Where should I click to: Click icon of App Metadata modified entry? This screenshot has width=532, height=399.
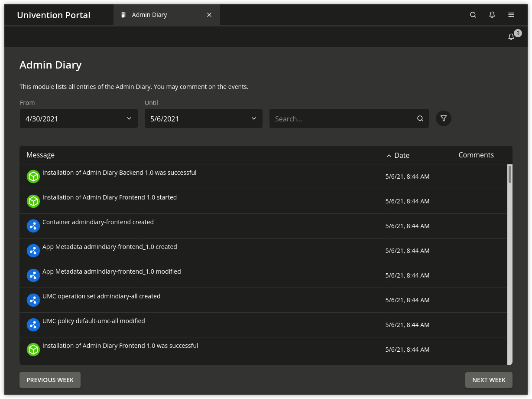(x=33, y=275)
